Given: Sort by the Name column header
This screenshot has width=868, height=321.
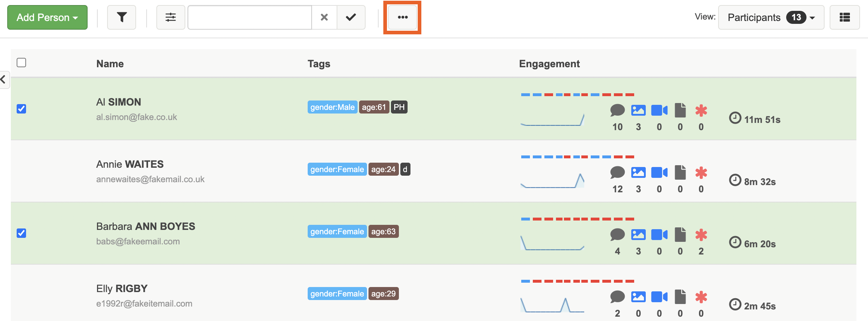Looking at the screenshot, I should [x=110, y=64].
